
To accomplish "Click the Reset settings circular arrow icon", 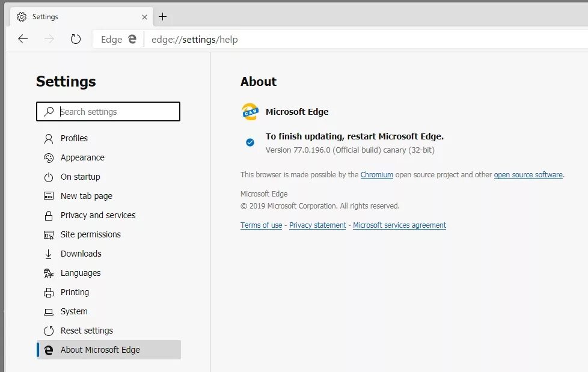I will pyautogui.click(x=49, y=331).
